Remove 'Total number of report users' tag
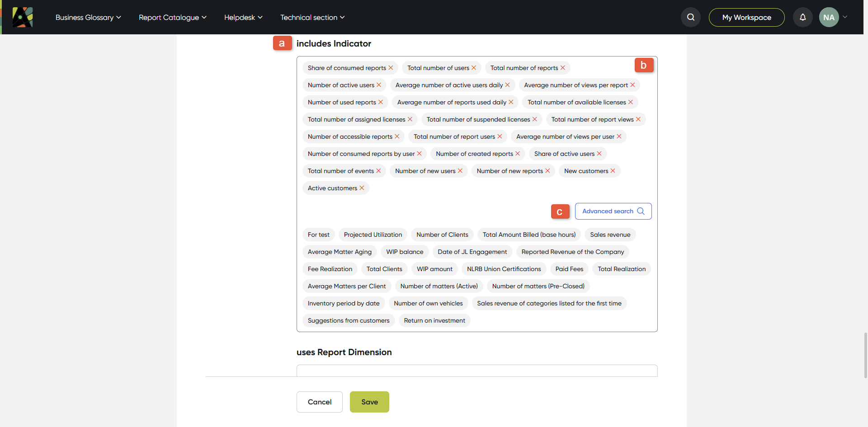Image resolution: width=868 pixels, height=427 pixels. [500, 136]
